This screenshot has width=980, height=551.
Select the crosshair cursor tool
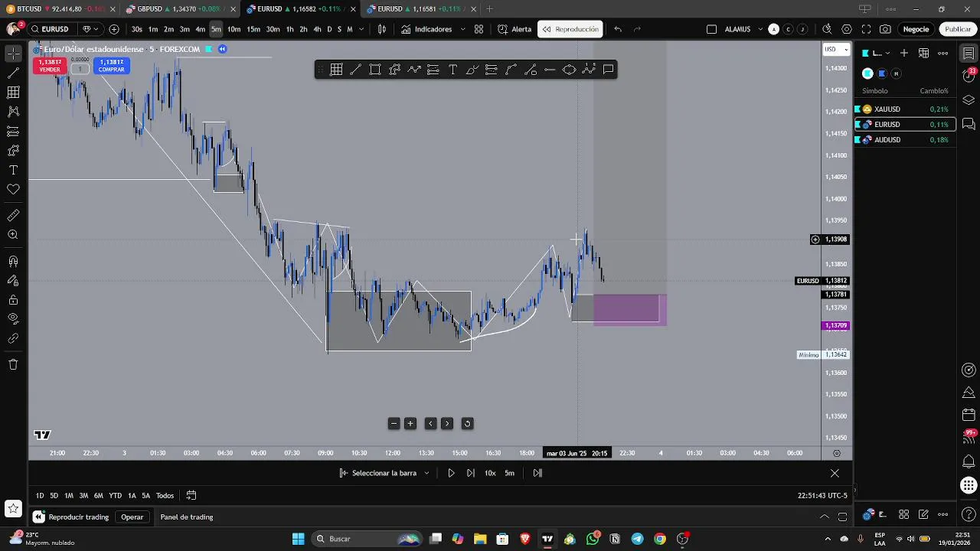tap(13, 54)
